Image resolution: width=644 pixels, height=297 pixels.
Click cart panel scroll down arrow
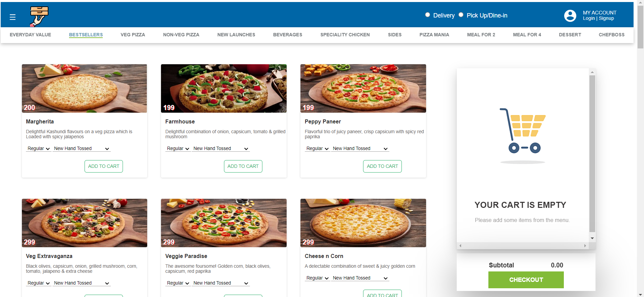click(x=592, y=238)
